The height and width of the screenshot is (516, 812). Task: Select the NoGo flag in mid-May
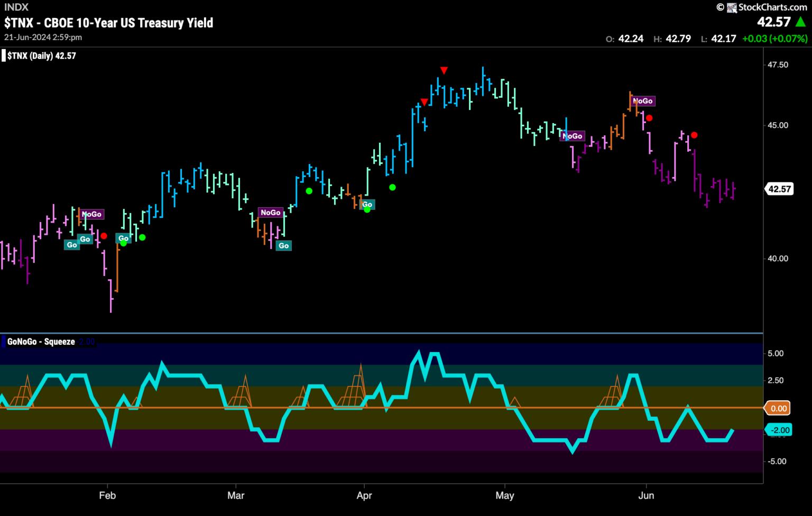coord(572,136)
